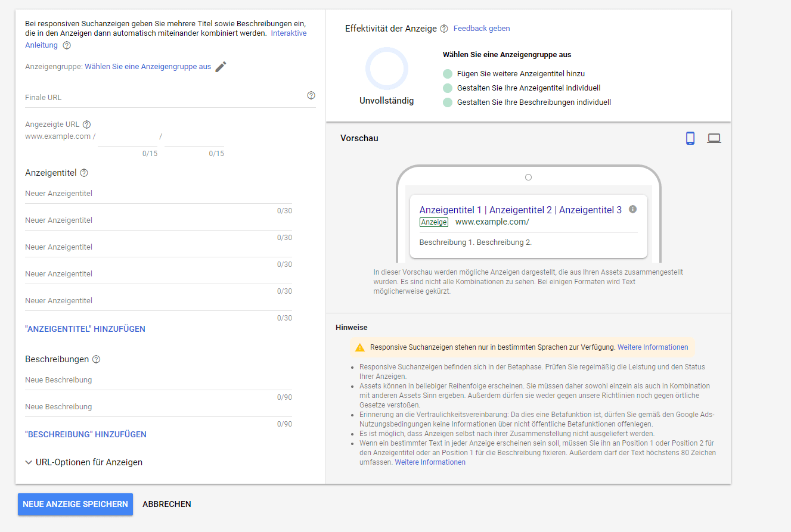Focus the second Neue Beschreibung field

point(159,407)
